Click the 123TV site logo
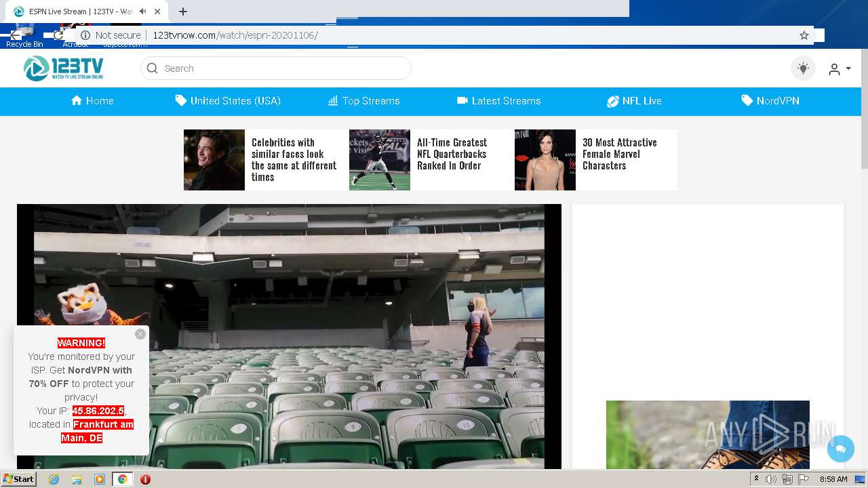Screen dimensions: 868x488 coord(64,68)
